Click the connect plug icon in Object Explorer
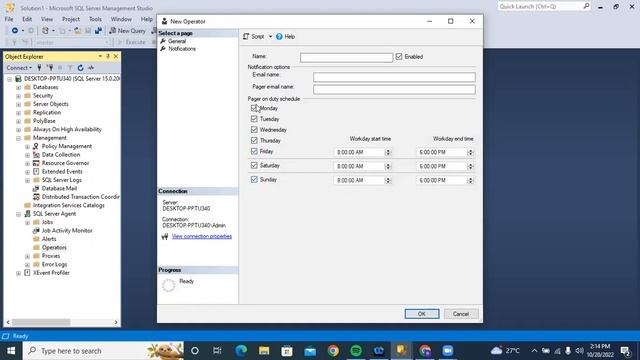640x360 pixels. pos(39,68)
